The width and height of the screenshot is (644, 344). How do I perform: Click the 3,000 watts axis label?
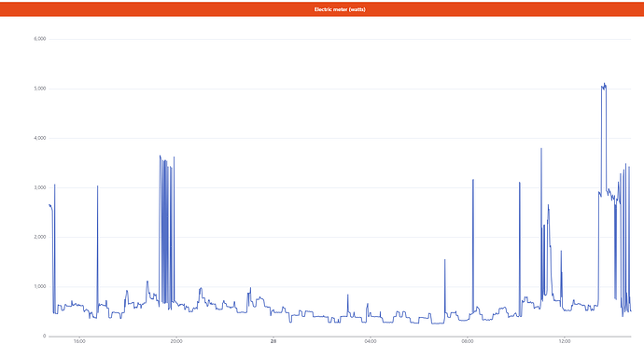(x=40, y=187)
